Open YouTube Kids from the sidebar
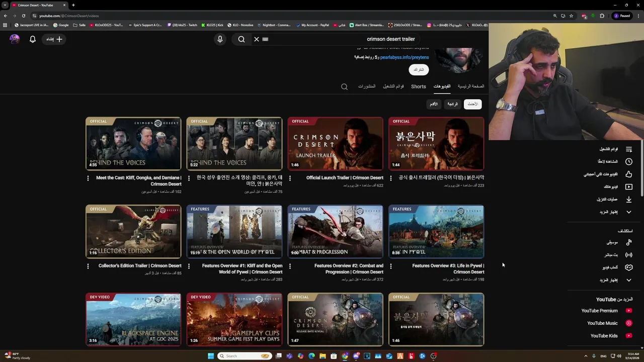 pyautogui.click(x=611, y=336)
